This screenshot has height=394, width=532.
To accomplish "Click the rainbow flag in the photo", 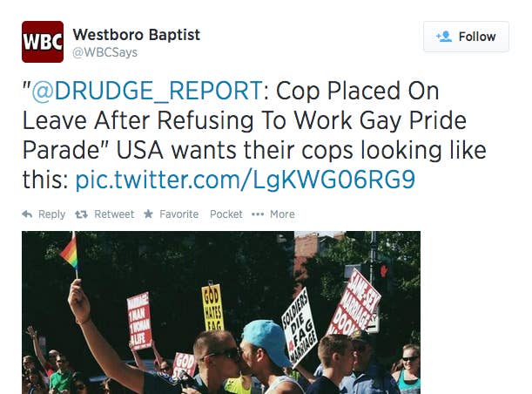I will click(x=69, y=253).
